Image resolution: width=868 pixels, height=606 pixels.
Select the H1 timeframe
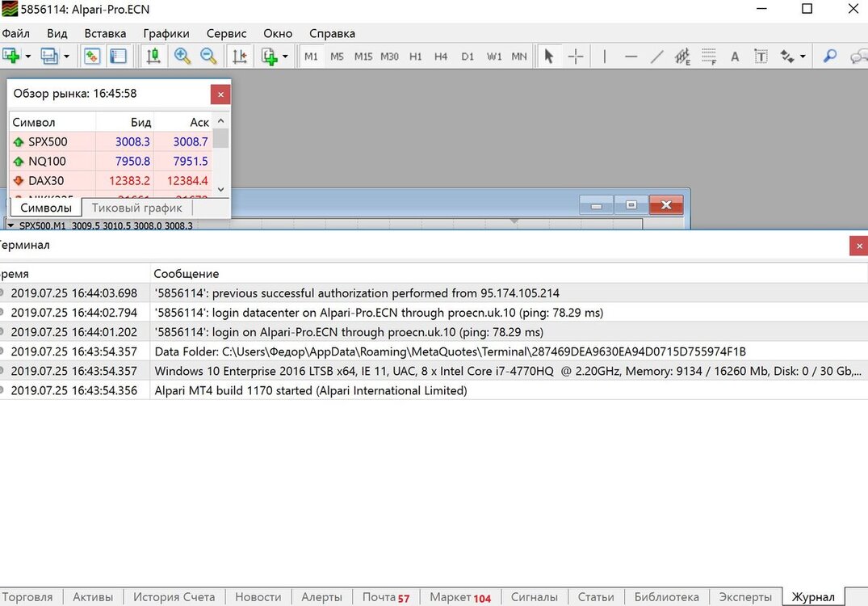tap(415, 57)
